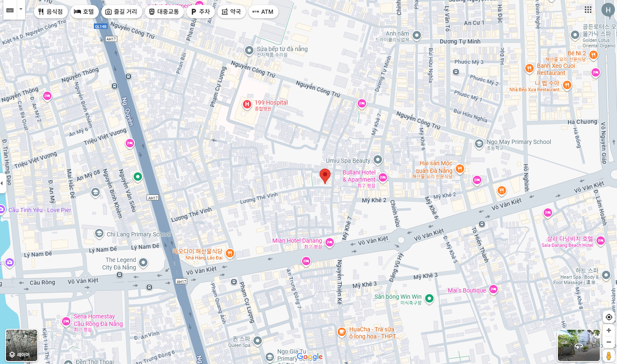This screenshot has width=617, height=364.
Task: Filter map by hotels (호텔)
Action: pyautogui.click(x=85, y=12)
